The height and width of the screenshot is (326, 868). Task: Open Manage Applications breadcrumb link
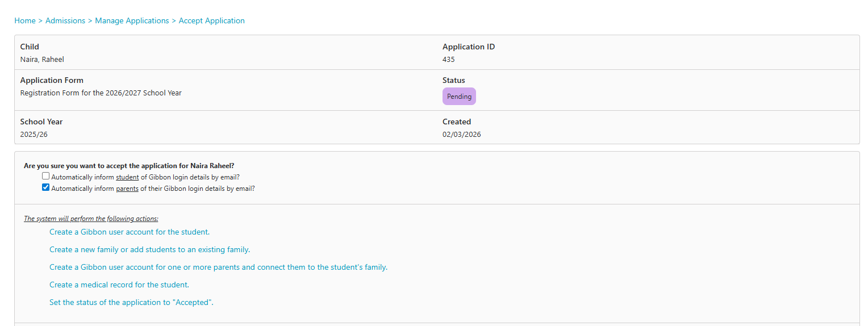click(132, 20)
